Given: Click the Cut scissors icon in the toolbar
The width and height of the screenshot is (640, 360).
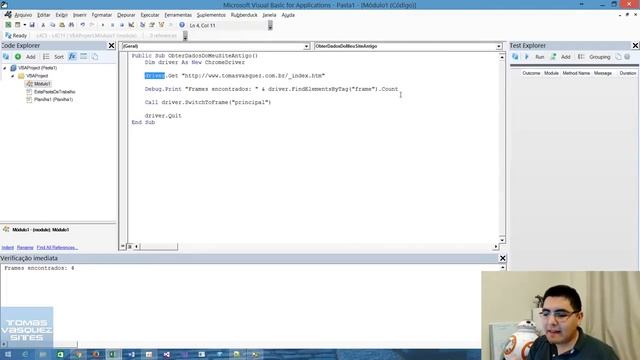Looking at the screenshot, I should point(43,25).
